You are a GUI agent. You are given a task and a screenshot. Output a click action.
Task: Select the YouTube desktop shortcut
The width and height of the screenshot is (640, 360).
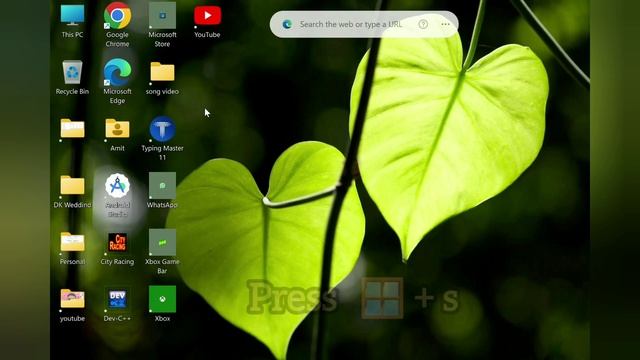(207, 22)
